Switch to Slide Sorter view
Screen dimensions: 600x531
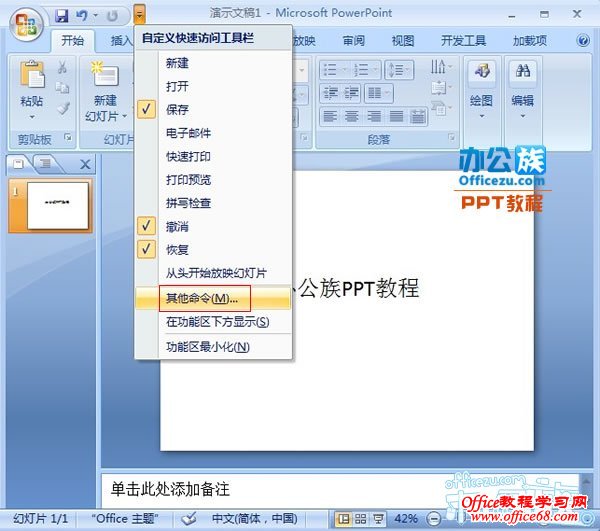[361, 519]
